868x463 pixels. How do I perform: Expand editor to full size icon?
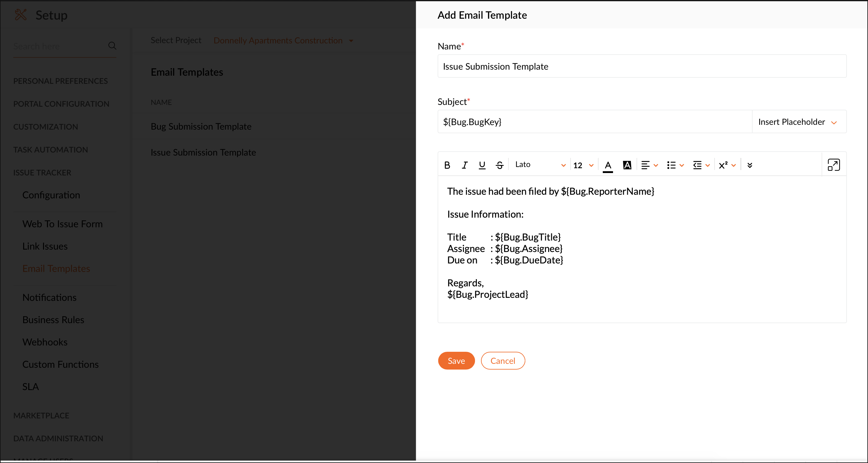coord(833,165)
